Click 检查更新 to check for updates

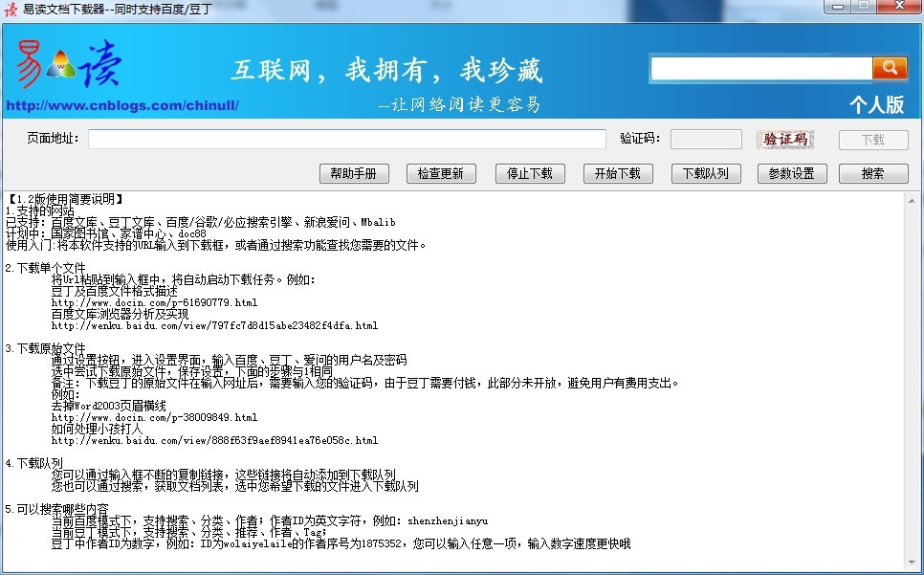click(x=441, y=173)
